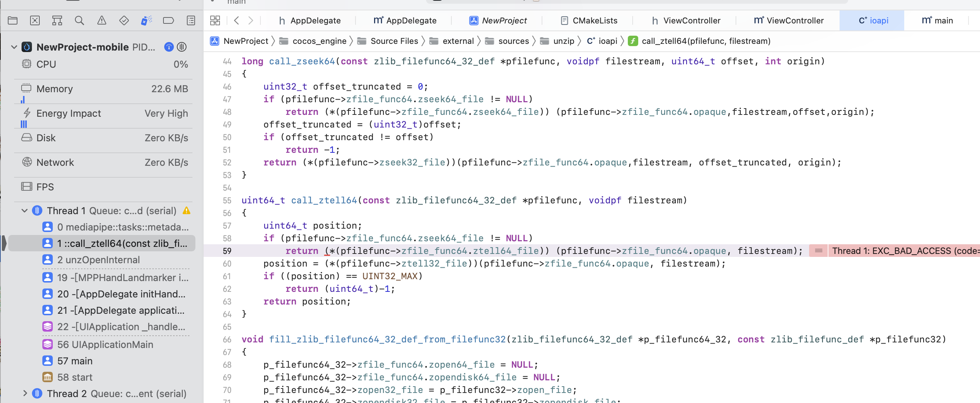
Task: Click the editor grid related-items icon
Action: (215, 20)
